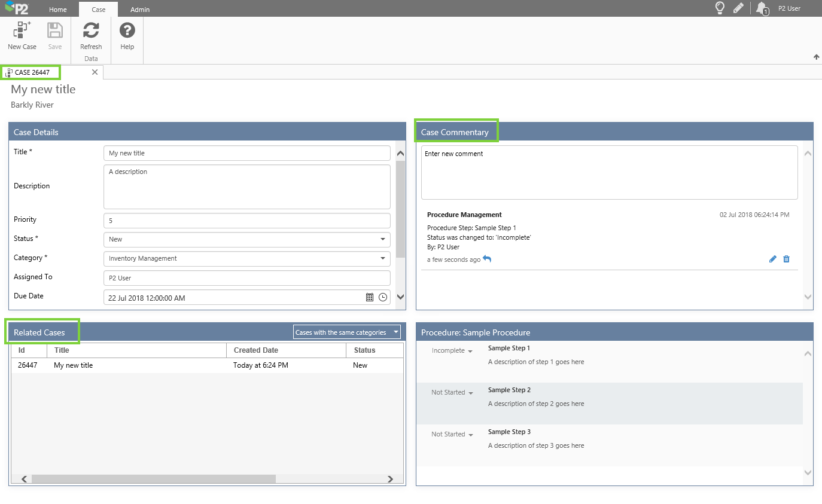822x504 pixels.
Task: Change Sample Step 1 Incomplete status dropdown
Action: tap(452, 351)
